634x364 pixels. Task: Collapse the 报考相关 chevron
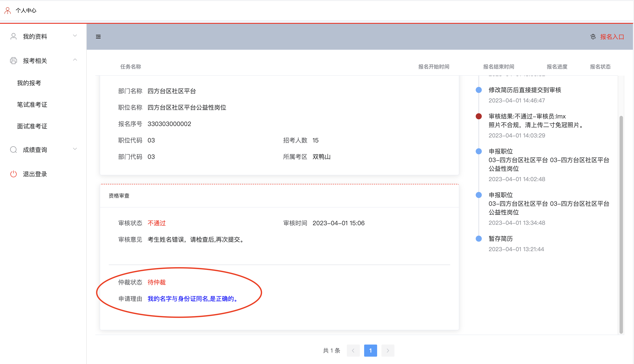(75, 60)
